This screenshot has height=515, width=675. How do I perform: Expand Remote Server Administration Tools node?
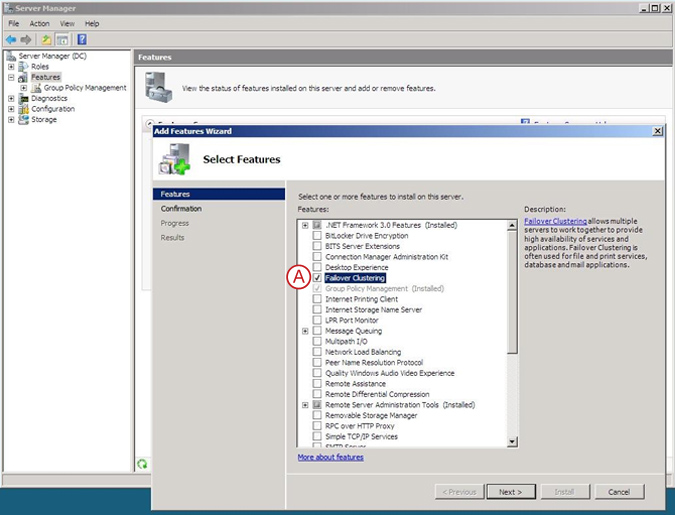[x=305, y=405]
